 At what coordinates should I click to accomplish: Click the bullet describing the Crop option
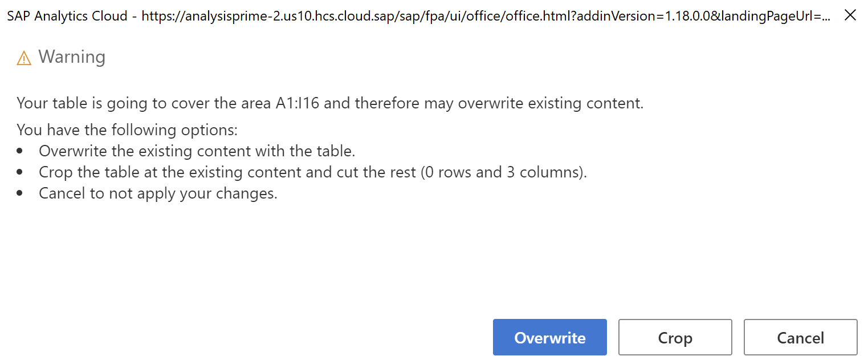(313, 172)
